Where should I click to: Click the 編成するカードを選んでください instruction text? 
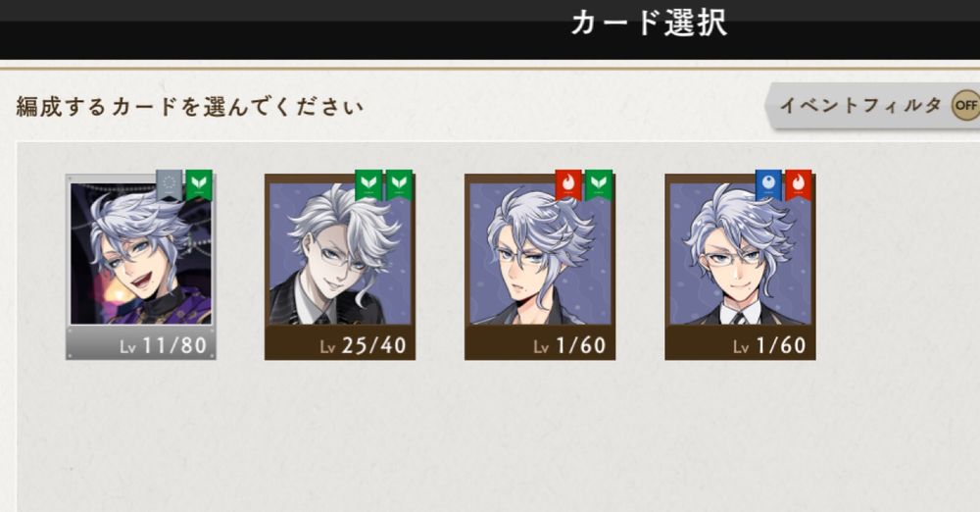click(189, 106)
